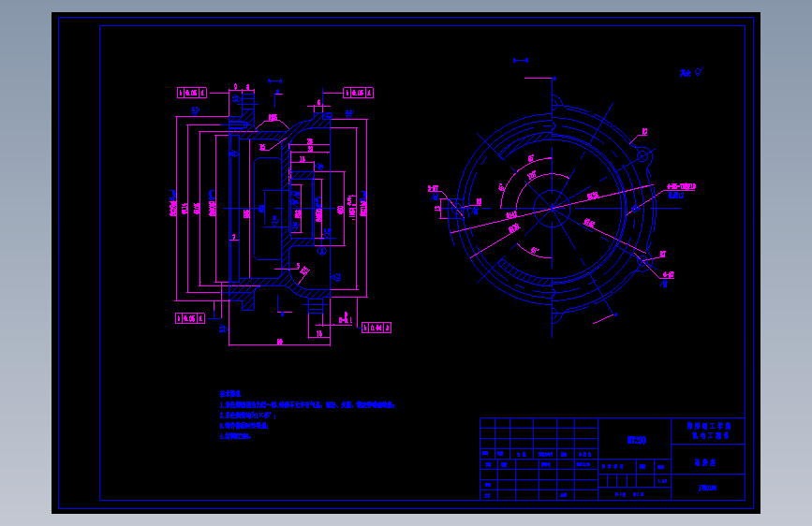This screenshot has height=526, width=812.
Task: Select the school name cell in the title block
Action: (708, 431)
